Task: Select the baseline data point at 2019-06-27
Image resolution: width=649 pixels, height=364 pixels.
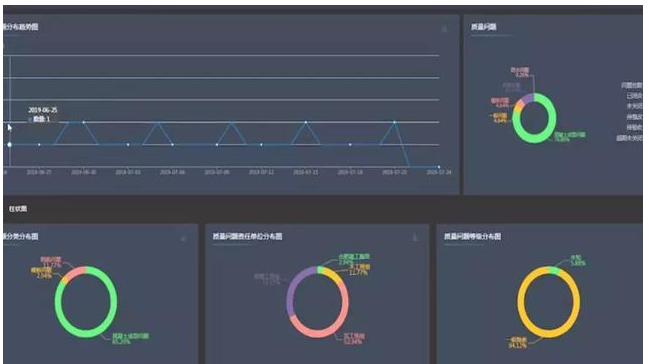Action: pos(39,145)
